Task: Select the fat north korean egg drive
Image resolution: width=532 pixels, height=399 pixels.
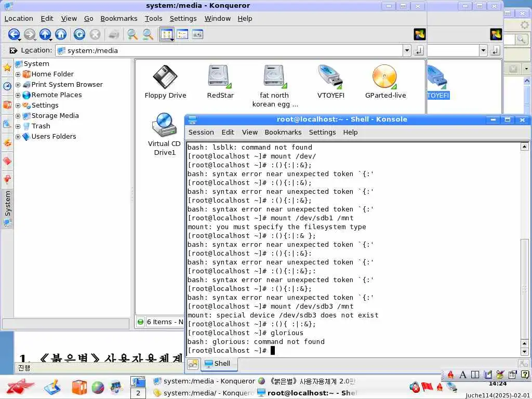Action: tap(275, 86)
